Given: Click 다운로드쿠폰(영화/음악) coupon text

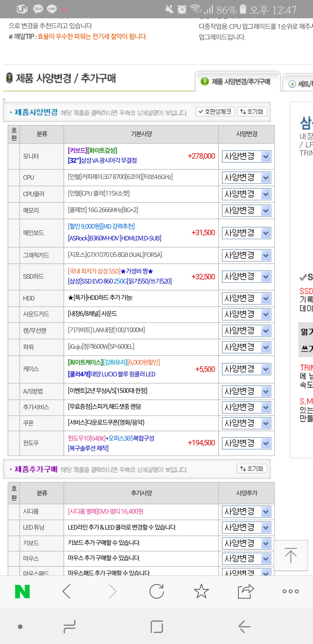Looking at the screenshot, I should click(x=106, y=423).
